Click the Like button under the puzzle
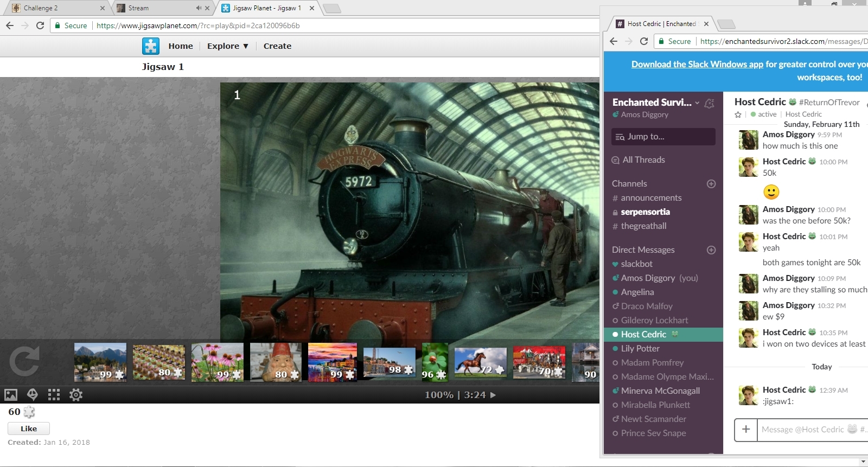The image size is (868, 467). click(x=29, y=428)
